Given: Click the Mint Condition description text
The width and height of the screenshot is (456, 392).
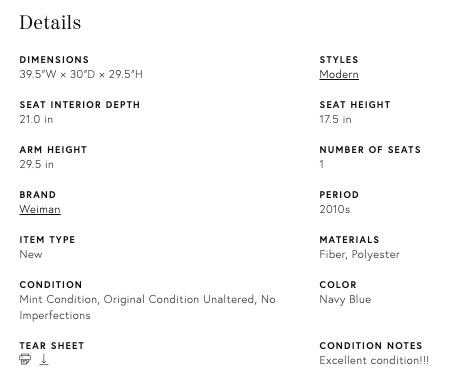Looking at the screenshot, I should tap(147, 307).
